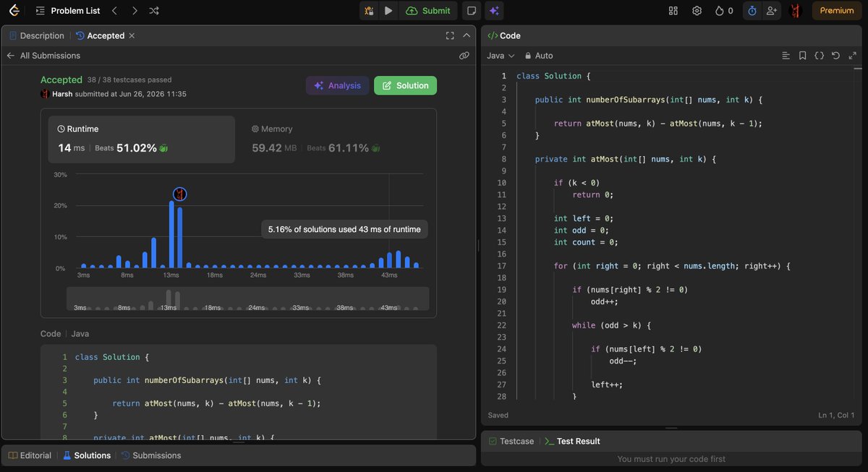
Task: Open the Testcase tab
Action: (x=511, y=441)
